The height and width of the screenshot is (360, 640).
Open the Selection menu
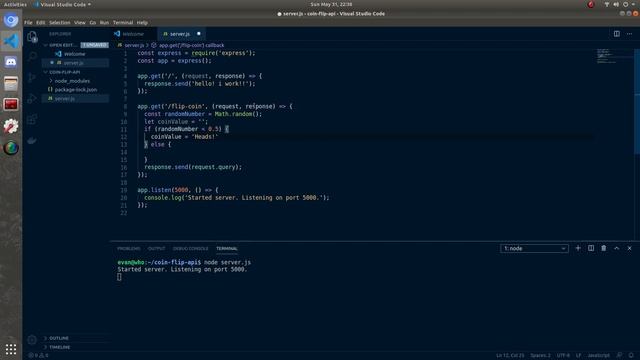60,22
